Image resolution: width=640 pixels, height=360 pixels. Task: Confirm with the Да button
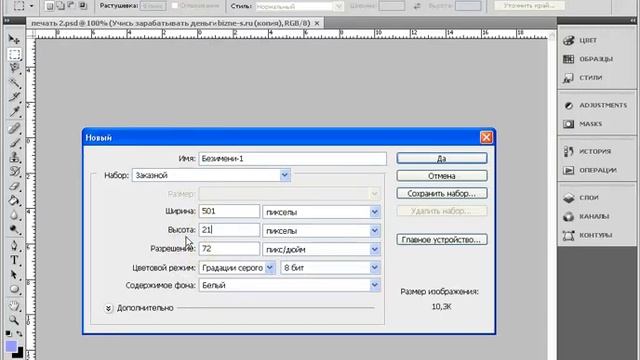click(442, 158)
